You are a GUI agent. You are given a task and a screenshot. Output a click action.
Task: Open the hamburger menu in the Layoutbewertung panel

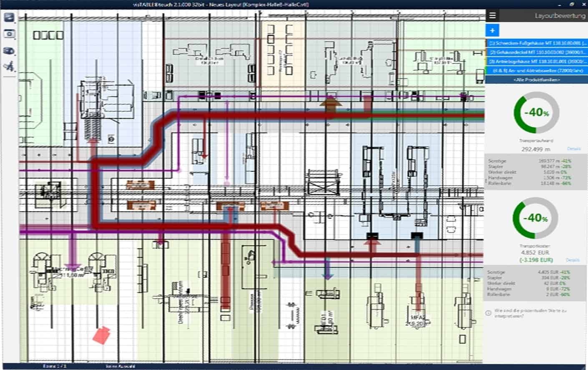pyautogui.click(x=493, y=15)
